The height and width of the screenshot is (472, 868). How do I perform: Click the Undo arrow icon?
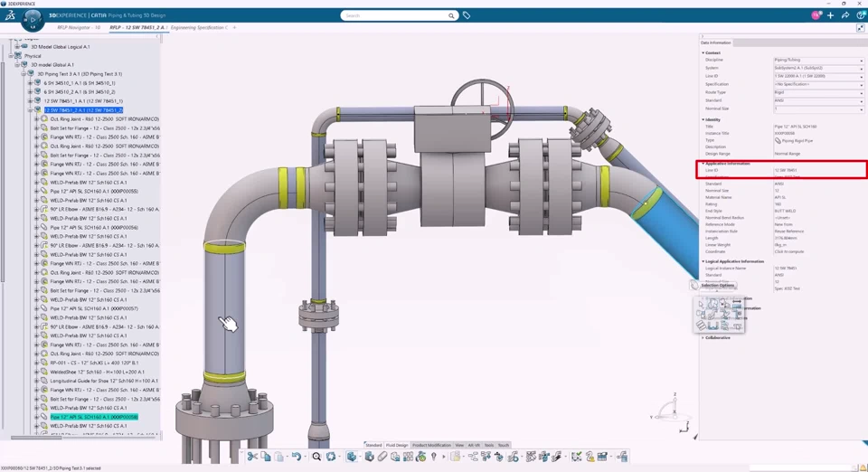[x=297, y=457]
